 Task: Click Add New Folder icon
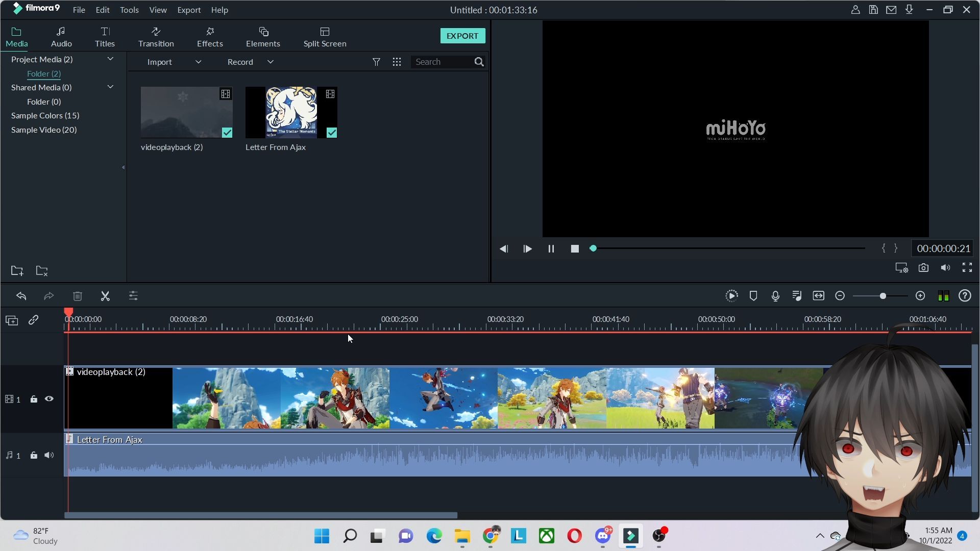point(17,271)
